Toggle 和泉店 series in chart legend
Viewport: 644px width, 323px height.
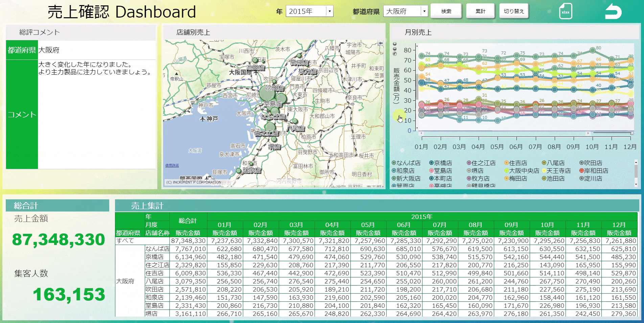coord(403,171)
